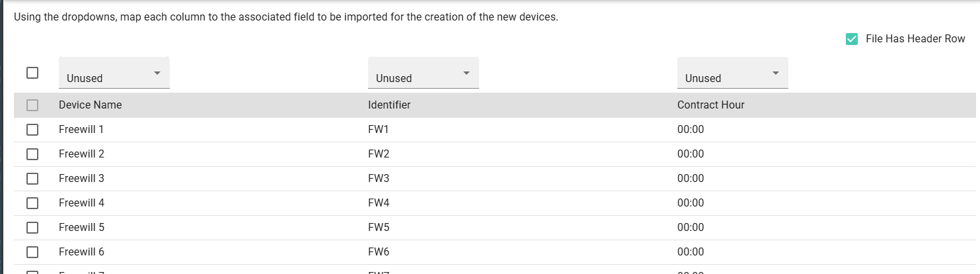Image resolution: width=980 pixels, height=274 pixels.
Task: Mark the Freewill 3 row checkbox
Action: [32, 179]
